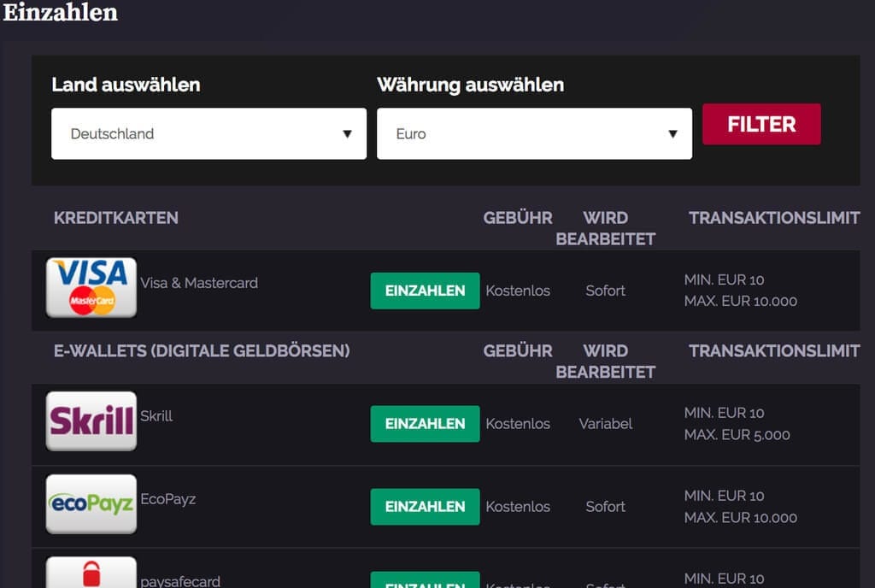Click the EcoPayz wallet icon
This screenshot has width=875, height=588.
coord(91,503)
